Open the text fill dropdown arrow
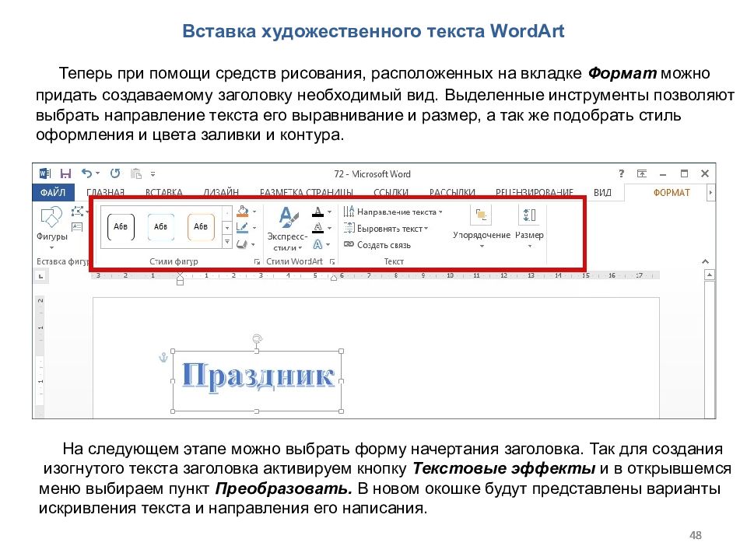 coord(329,212)
